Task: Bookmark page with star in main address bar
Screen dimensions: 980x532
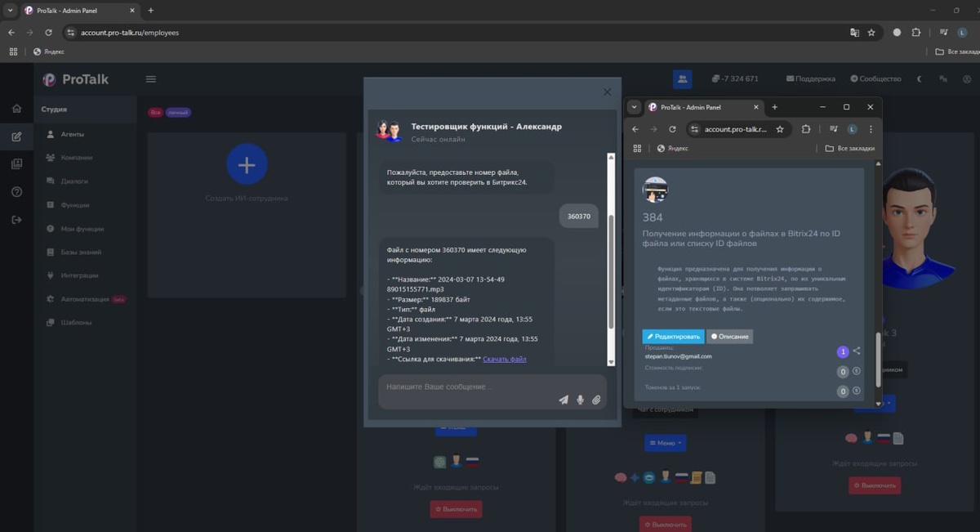Action: [x=871, y=33]
